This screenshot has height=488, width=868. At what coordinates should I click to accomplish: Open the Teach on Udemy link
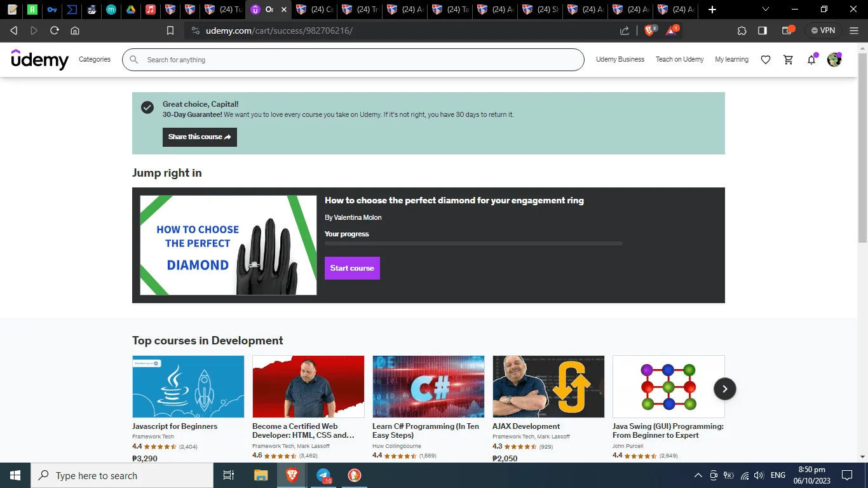[680, 59]
